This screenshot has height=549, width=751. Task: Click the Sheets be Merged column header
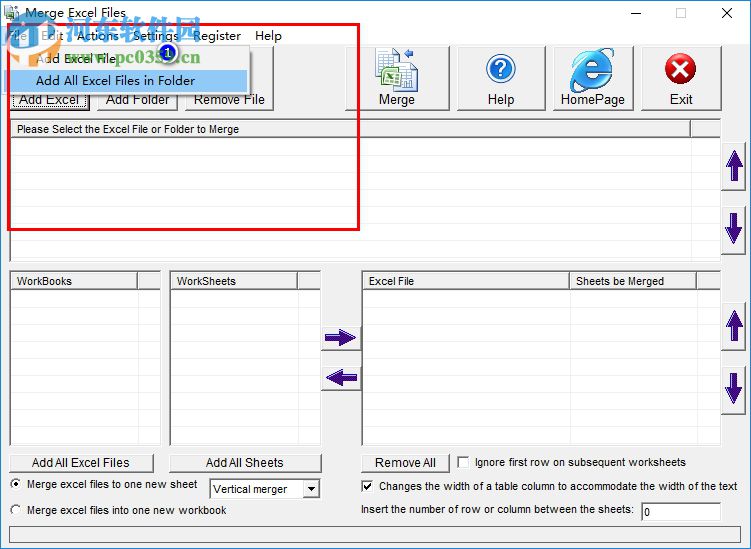pos(633,281)
